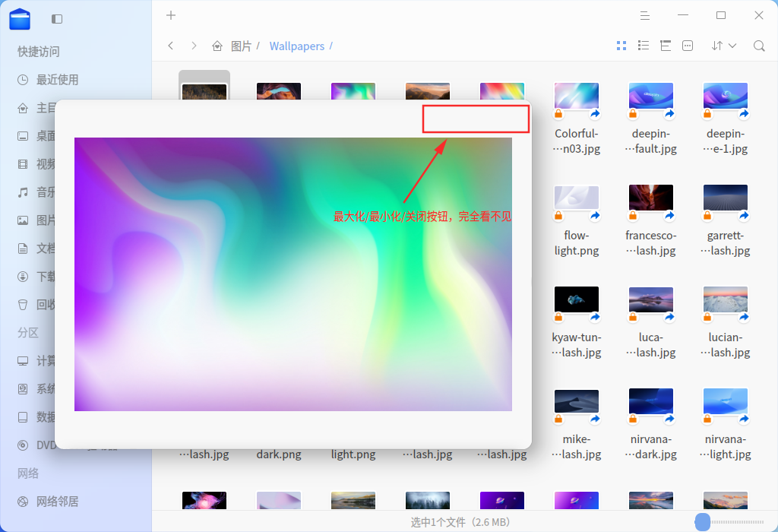Click the DVD disc icon in sidebar
Image resolution: width=778 pixels, height=532 pixels.
(23, 445)
